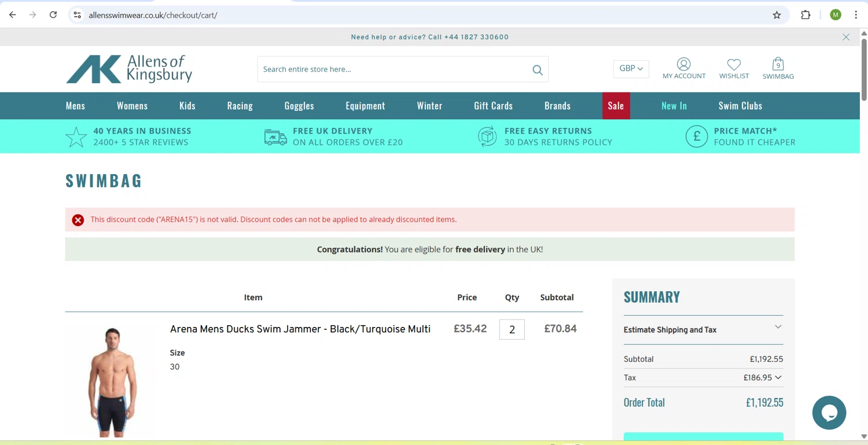The image size is (868, 445).
Task: Open My Account user icon
Action: pyautogui.click(x=684, y=64)
